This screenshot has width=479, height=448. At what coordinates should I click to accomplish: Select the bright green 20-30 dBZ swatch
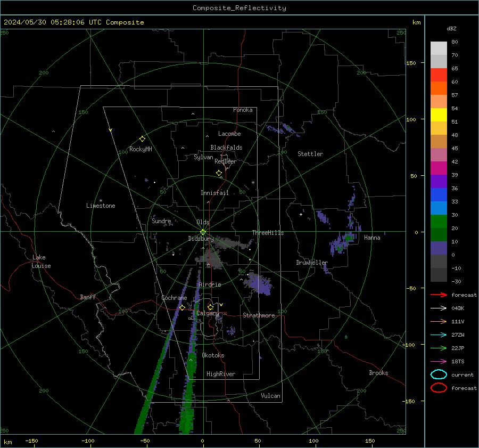[439, 222]
